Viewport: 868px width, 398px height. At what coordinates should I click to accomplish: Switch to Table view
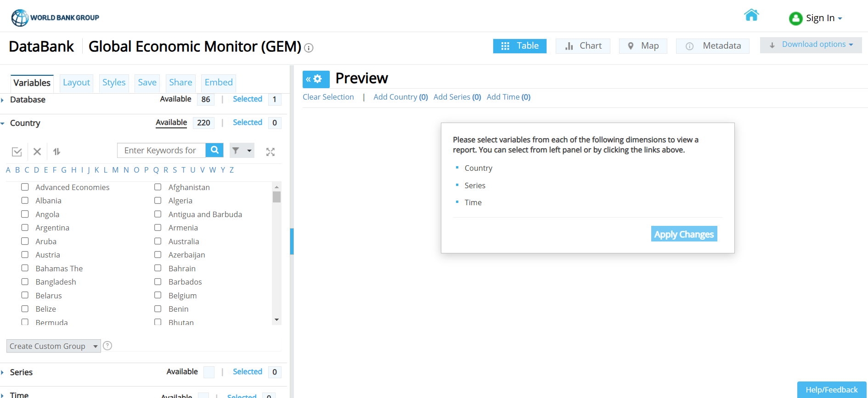(x=520, y=46)
